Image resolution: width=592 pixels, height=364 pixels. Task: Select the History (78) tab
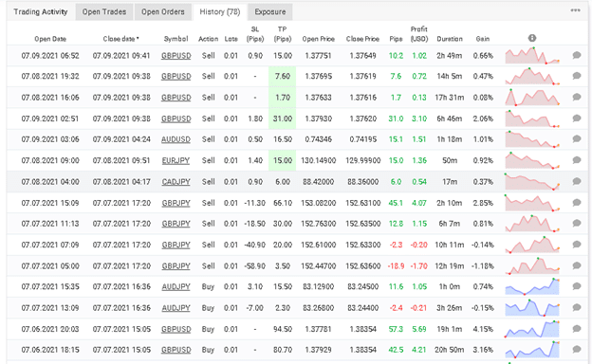tap(220, 11)
